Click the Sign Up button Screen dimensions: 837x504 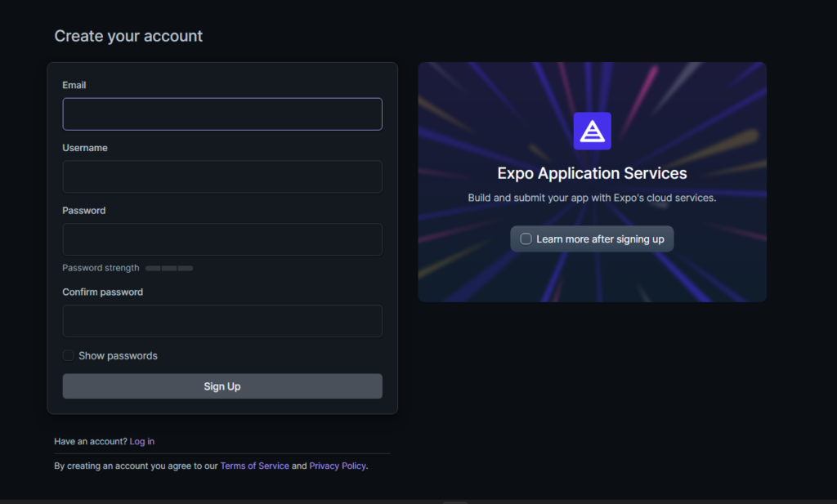tap(222, 386)
